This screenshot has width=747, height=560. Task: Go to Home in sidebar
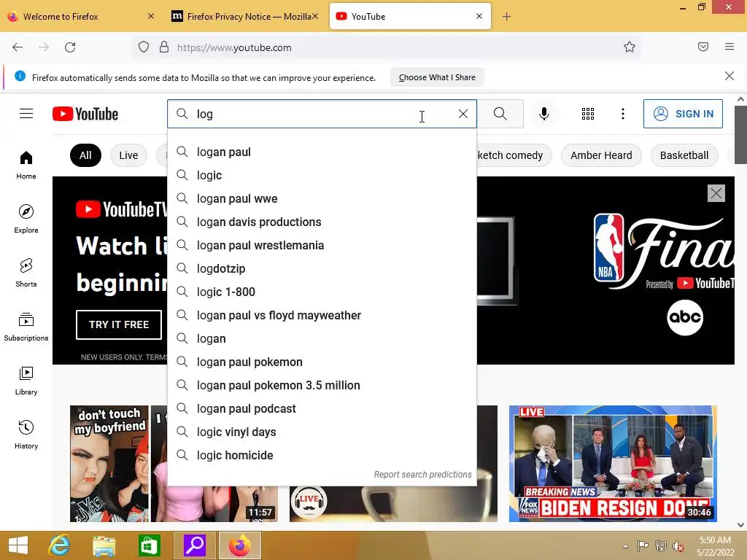pyautogui.click(x=26, y=166)
